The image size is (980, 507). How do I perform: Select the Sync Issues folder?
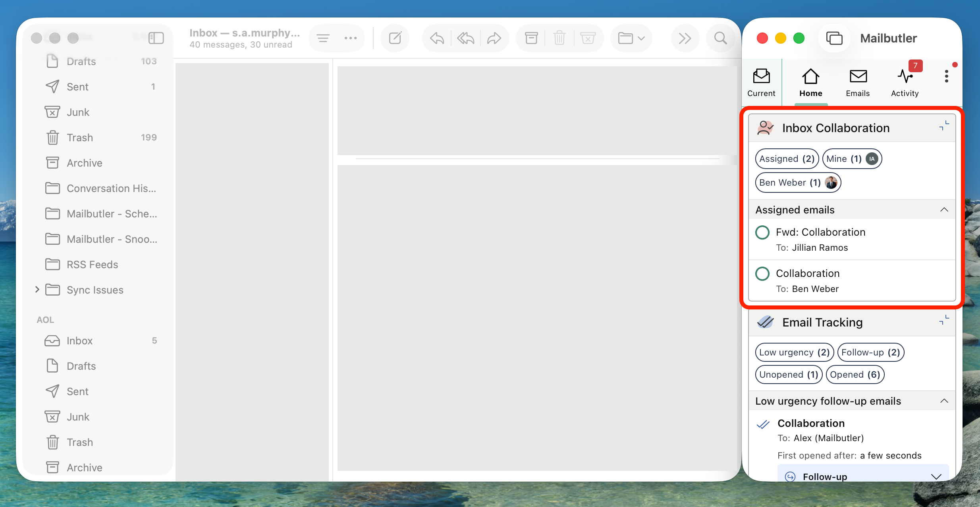tap(95, 290)
